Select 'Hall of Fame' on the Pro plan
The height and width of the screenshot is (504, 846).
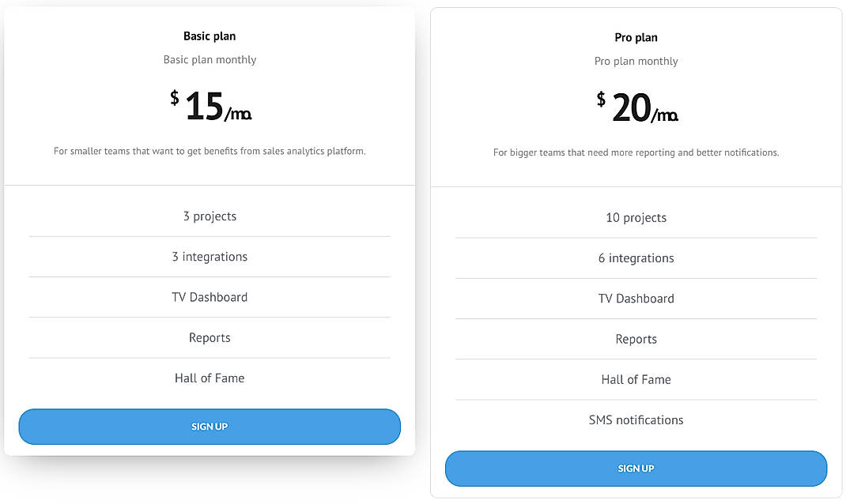click(x=636, y=379)
